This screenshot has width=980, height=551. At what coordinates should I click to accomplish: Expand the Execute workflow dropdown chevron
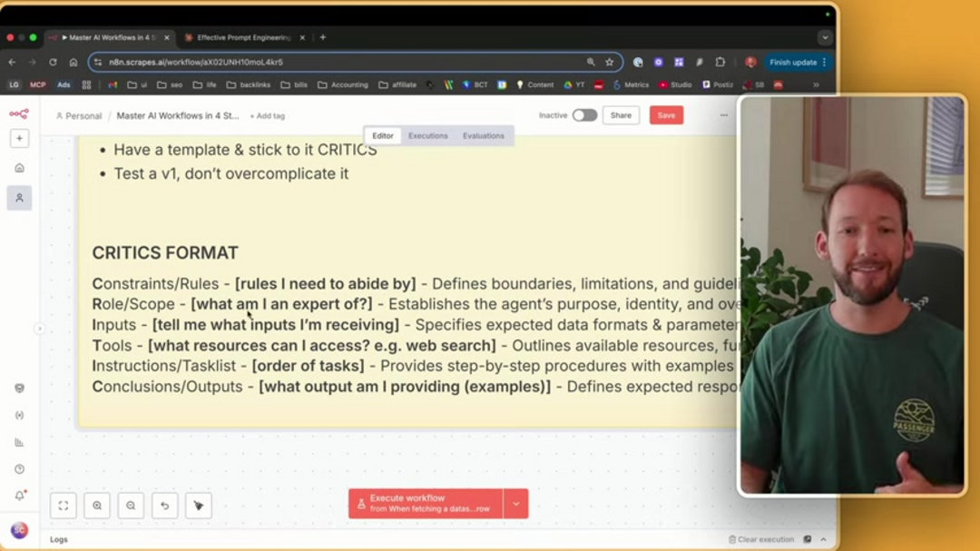click(514, 503)
